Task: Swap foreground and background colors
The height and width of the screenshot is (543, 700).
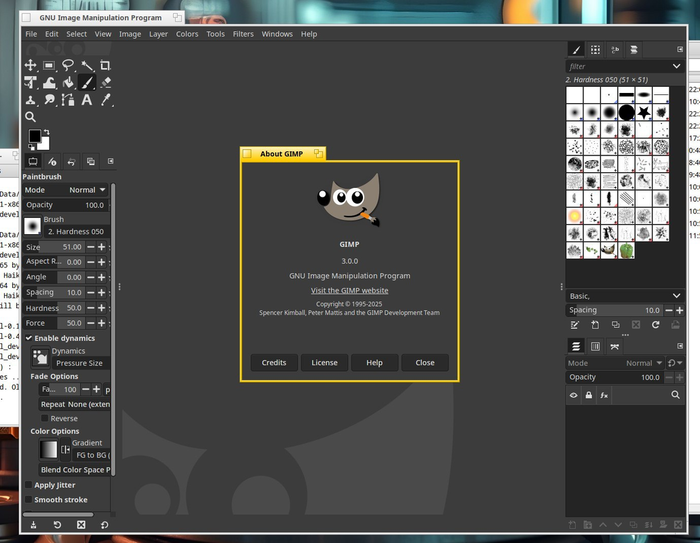Action: 46,132
